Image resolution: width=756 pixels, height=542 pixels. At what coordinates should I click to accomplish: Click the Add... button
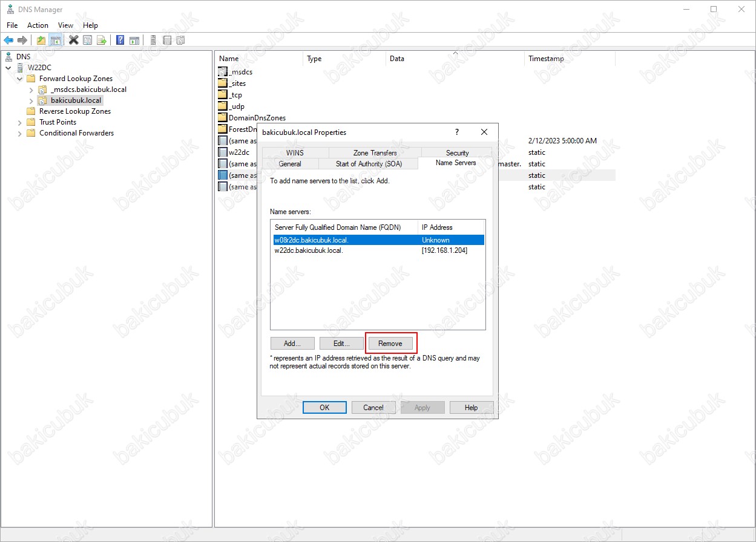pyautogui.click(x=292, y=344)
